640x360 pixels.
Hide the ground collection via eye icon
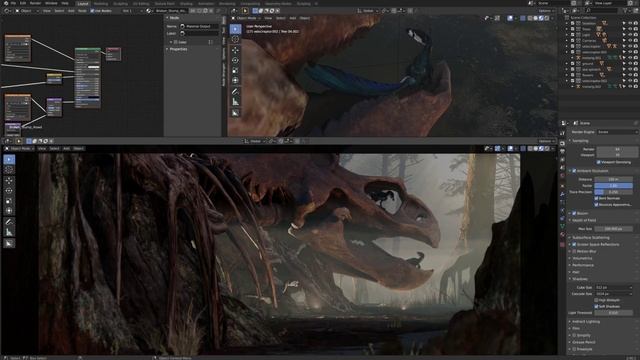point(630,64)
